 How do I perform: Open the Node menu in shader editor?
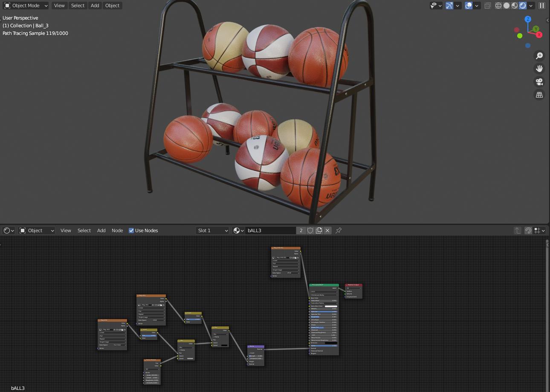pos(117,231)
